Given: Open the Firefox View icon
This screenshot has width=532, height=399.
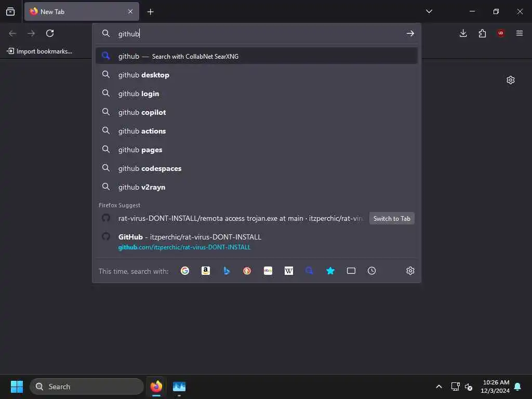Looking at the screenshot, I should pos(10,11).
